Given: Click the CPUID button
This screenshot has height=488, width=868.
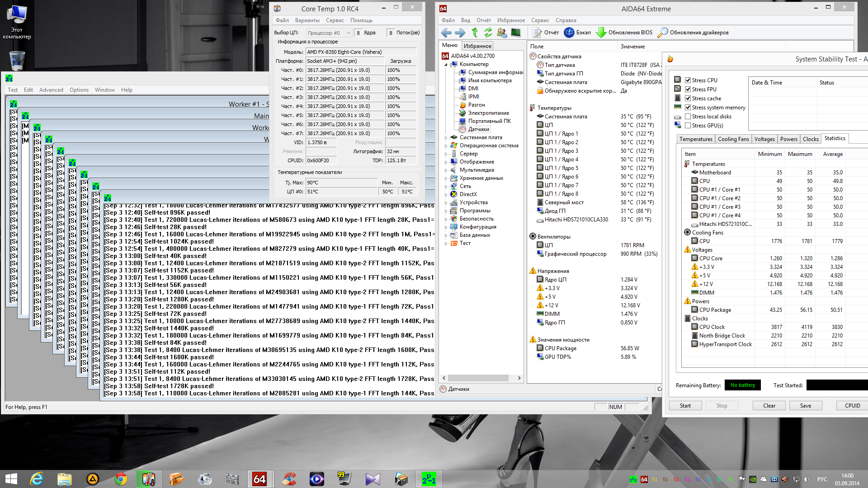Looking at the screenshot, I should tap(853, 406).
